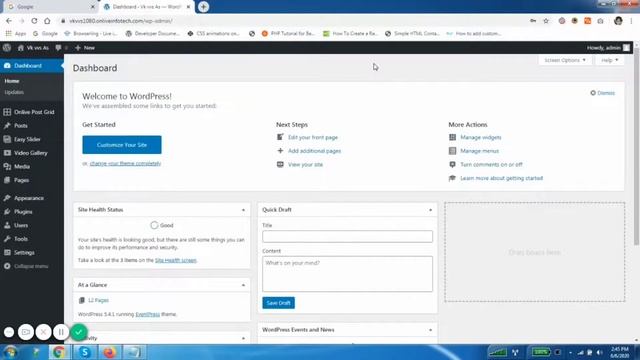Click the Appearance brush icon
640x360 pixels.
7,198
